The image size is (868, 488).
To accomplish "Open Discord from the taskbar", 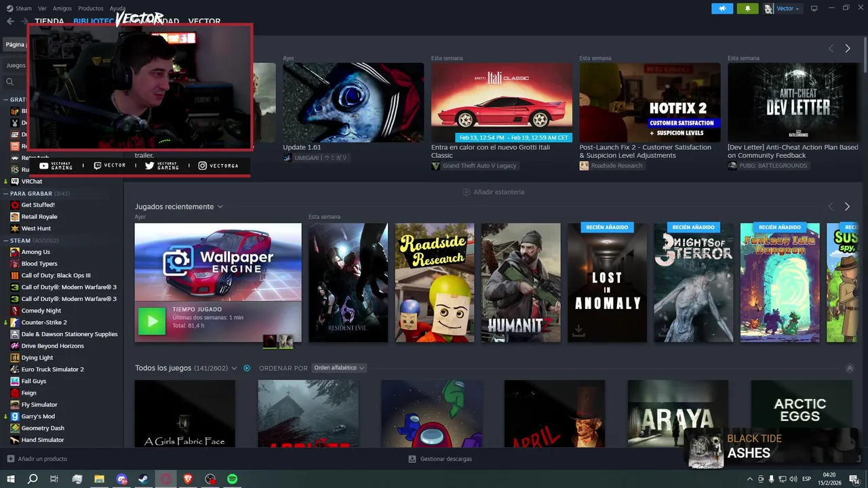I will pyautogui.click(x=122, y=479).
